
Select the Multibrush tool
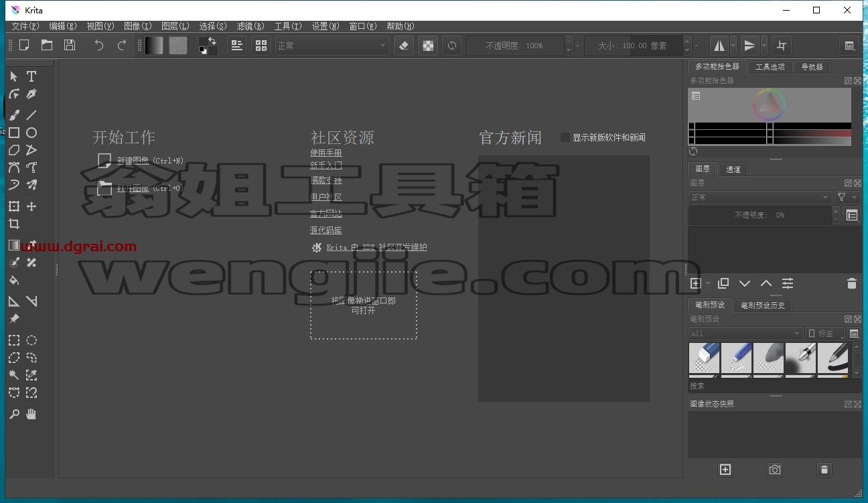coord(31,185)
